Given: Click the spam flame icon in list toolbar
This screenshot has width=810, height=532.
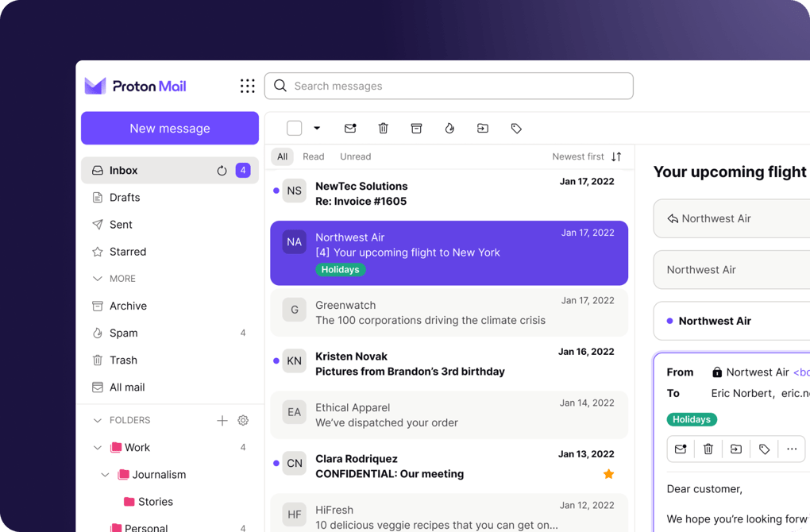Looking at the screenshot, I should tap(449, 129).
